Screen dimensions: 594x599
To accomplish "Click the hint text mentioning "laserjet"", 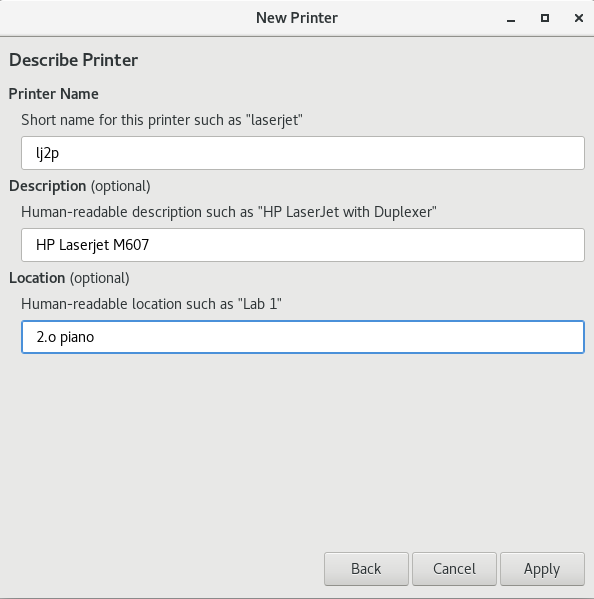I will (162, 120).
